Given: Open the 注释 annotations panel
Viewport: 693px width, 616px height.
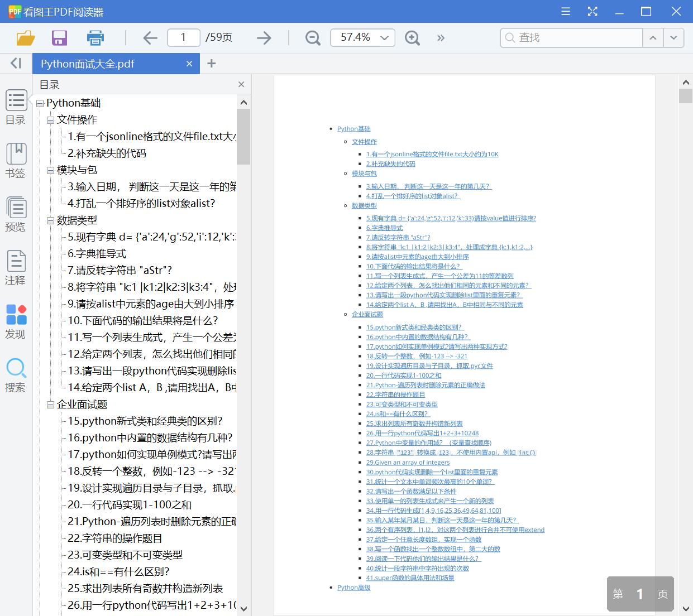Looking at the screenshot, I should (x=16, y=268).
